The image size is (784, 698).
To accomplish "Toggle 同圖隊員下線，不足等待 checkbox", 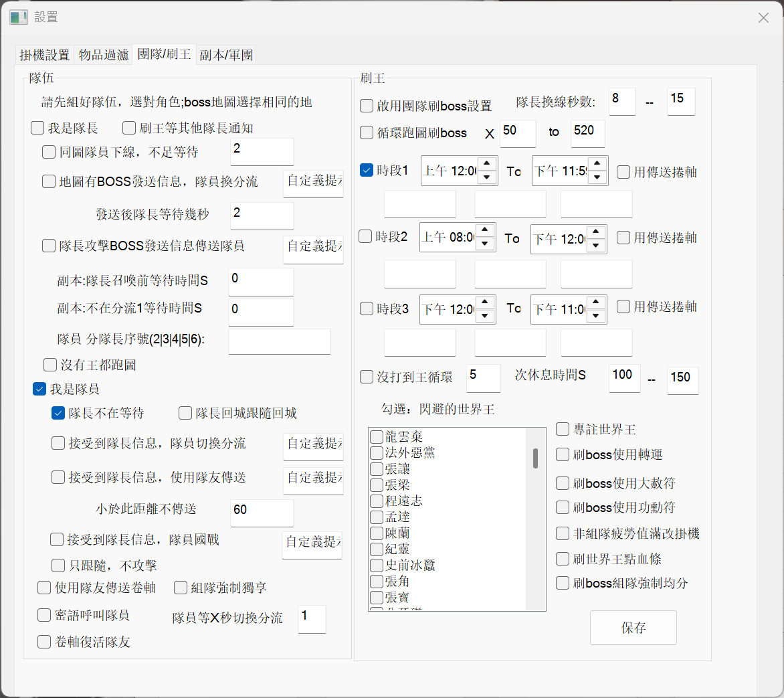I will point(49,152).
